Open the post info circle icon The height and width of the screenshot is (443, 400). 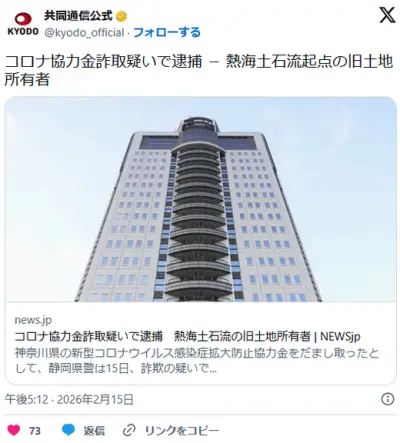pyautogui.click(x=387, y=399)
